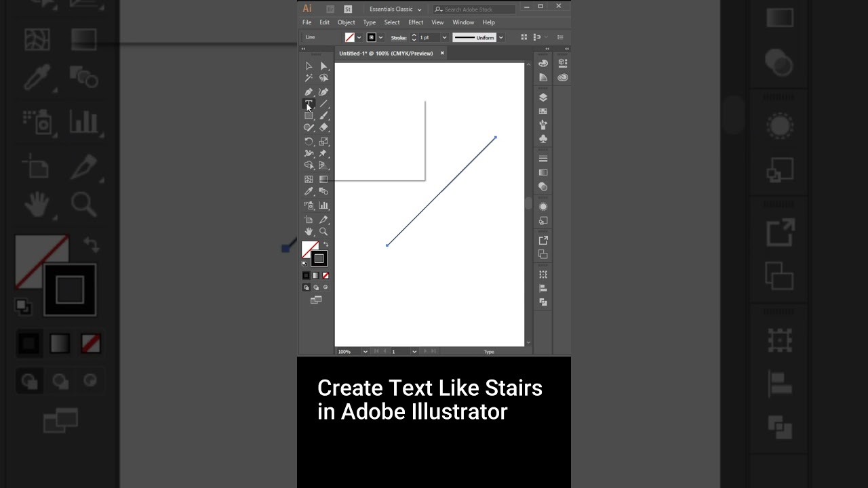The height and width of the screenshot is (488, 868).
Task: Open the Effect menu
Action: (x=416, y=22)
